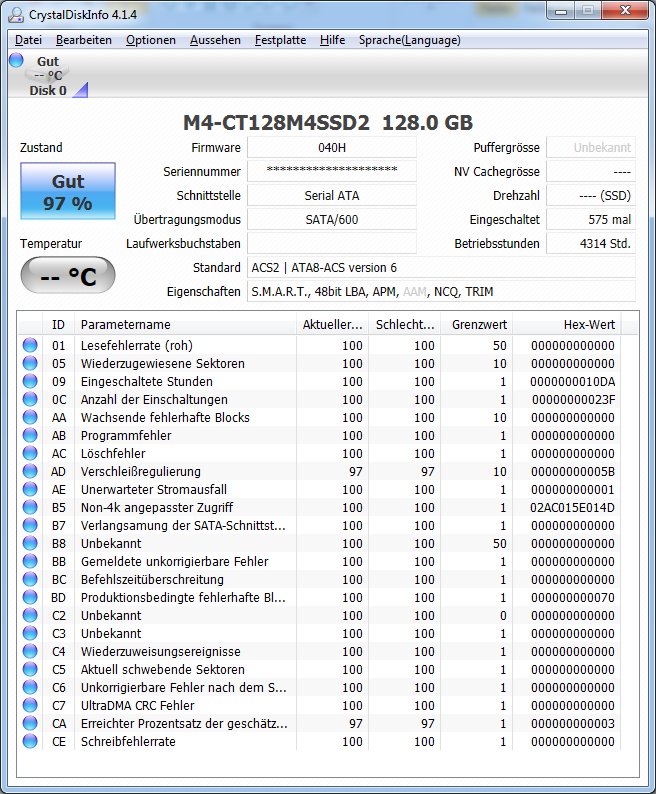The height and width of the screenshot is (794, 656).
Task: Close the CrystalDiskInfo window
Action: pos(625,11)
